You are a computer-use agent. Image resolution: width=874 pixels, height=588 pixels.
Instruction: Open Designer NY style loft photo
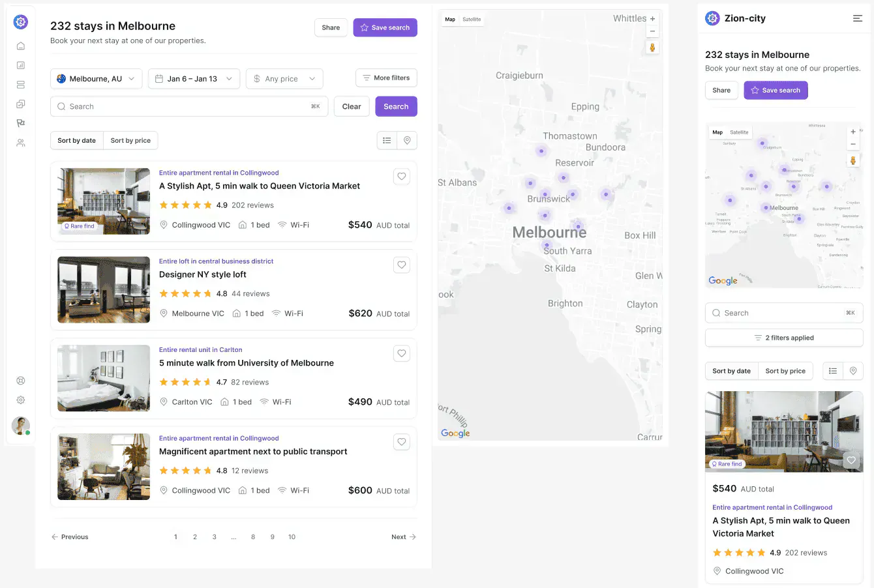point(104,290)
